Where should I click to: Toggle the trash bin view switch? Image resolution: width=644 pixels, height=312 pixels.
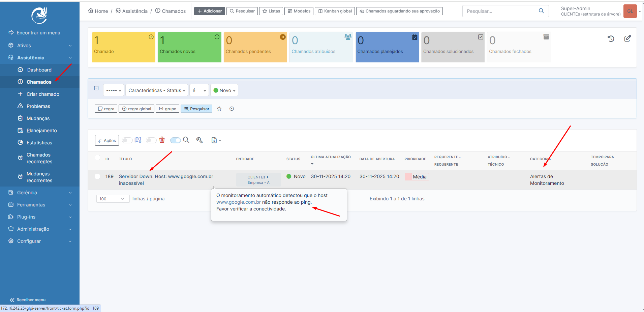151,140
